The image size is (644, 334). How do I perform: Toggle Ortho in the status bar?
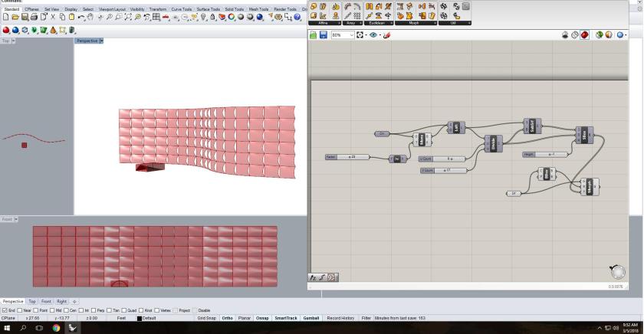(x=228, y=317)
